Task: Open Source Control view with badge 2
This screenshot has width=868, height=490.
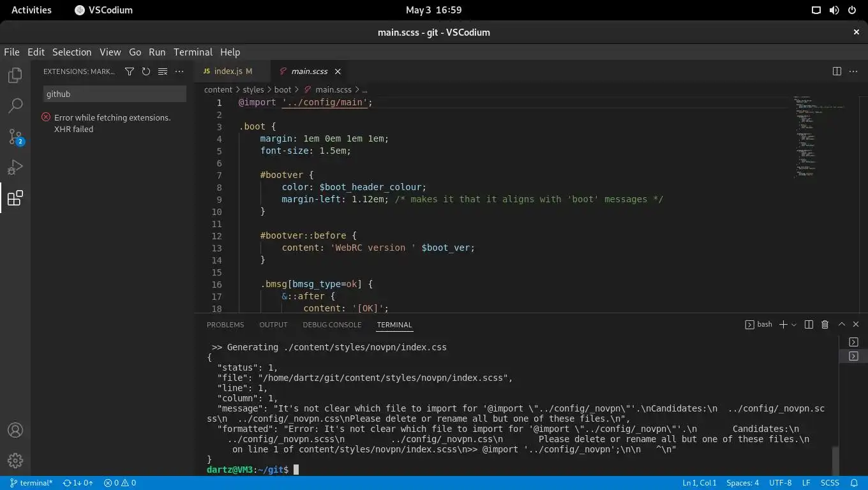Action: pos(15,137)
